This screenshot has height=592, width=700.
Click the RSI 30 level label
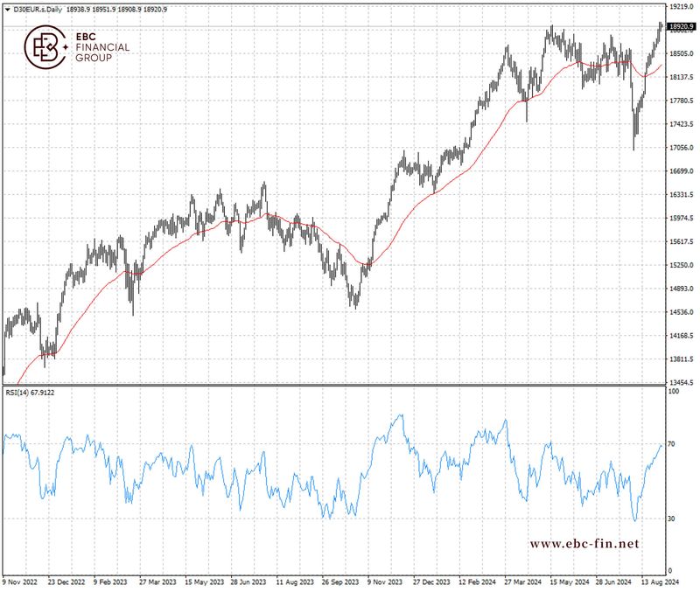(x=671, y=519)
